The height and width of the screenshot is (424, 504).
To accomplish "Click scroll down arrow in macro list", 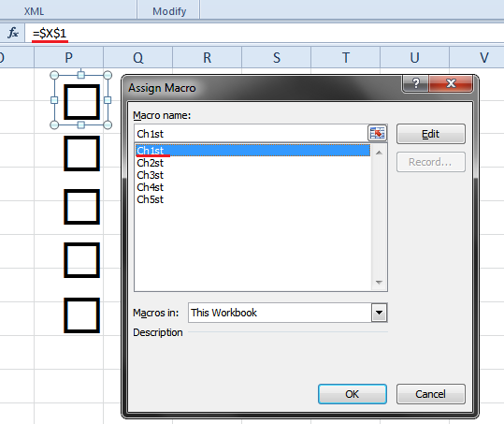I will [x=379, y=283].
